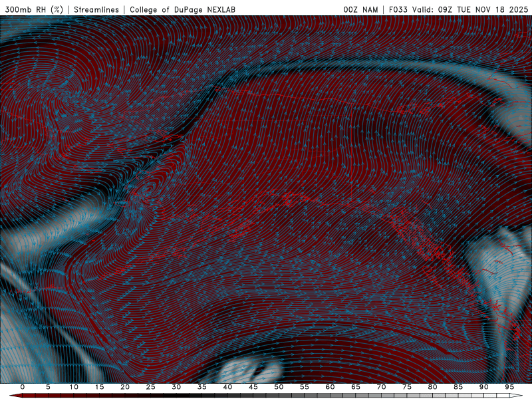Click the '20' colorbar tick label
The height and width of the screenshot is (399, 532).
(125, 387)
